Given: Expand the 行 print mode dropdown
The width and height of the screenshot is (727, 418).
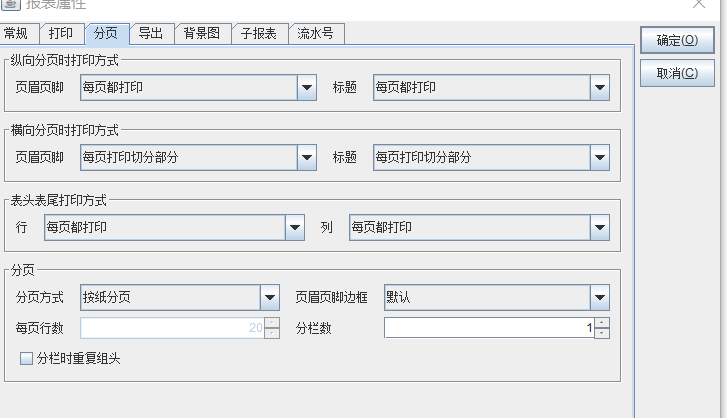Looking at the screenshot, I should click(x=295, y=227).
